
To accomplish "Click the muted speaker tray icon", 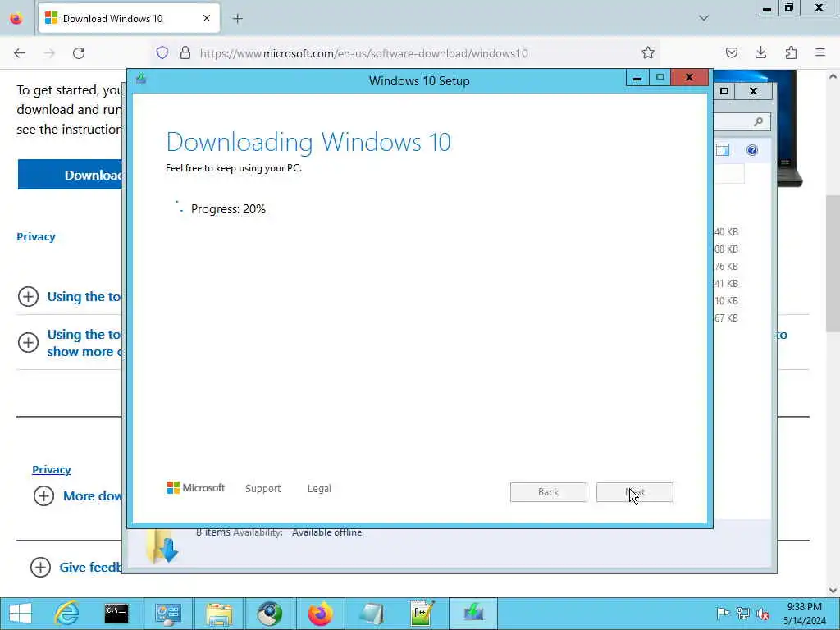I will tap(763, 614).
